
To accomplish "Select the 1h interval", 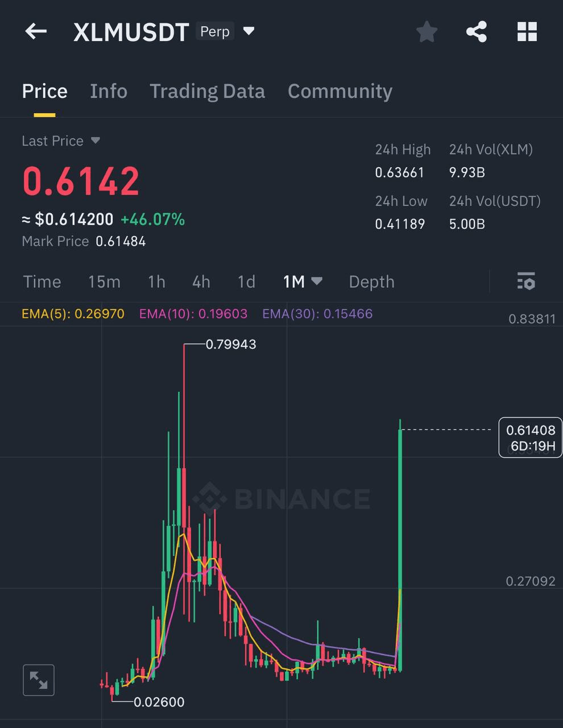I will [156, 282].
